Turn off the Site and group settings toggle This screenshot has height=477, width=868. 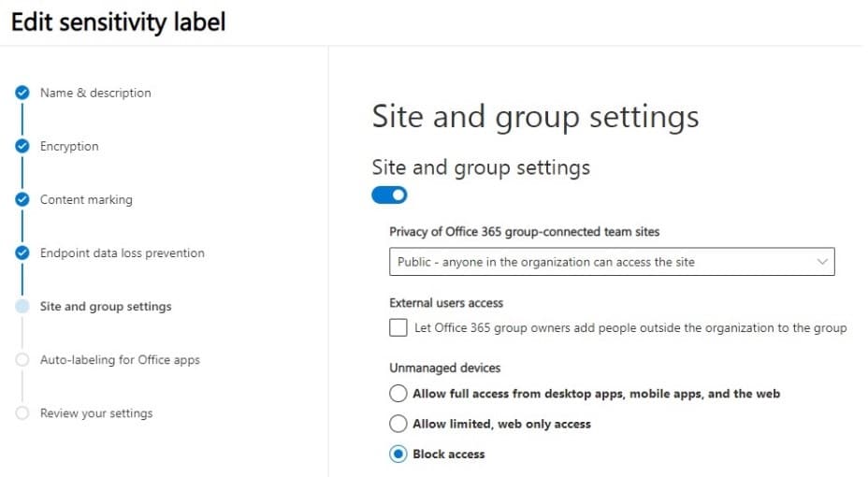tap(389, 195)
